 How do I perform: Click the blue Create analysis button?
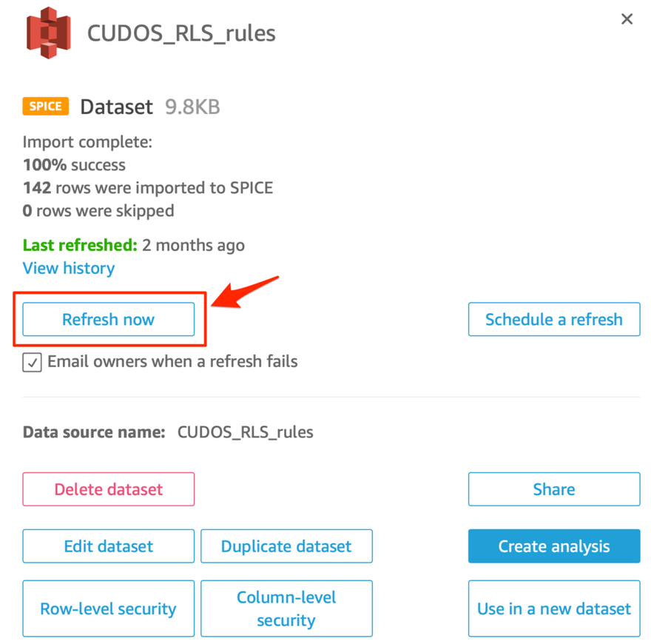[553, 546]
